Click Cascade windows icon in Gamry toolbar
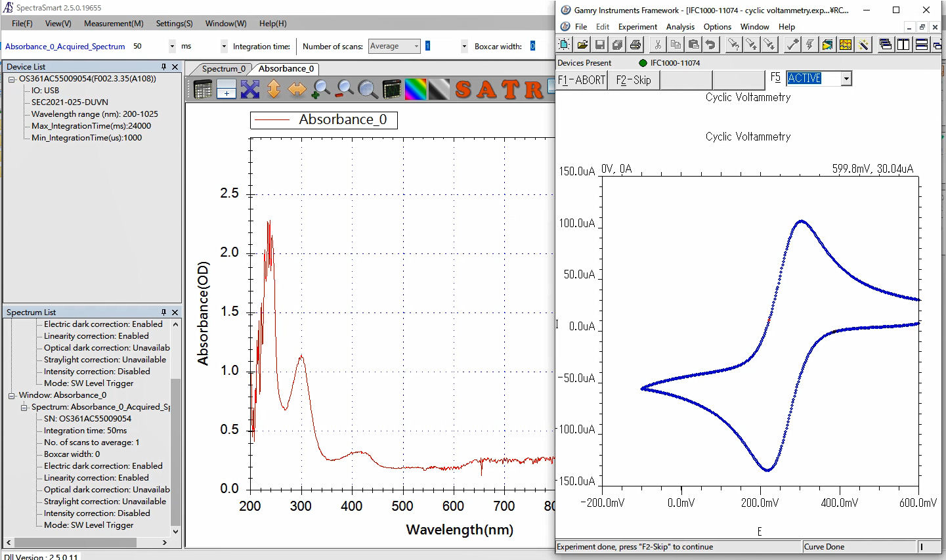Viewport: 946px width, 560px height. (886, 45)
